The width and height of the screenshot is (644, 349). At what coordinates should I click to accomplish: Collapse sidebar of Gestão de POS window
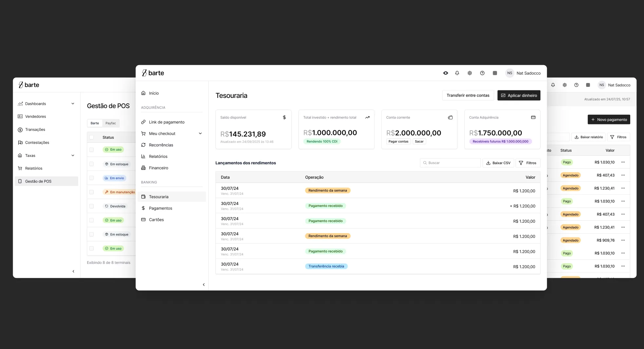73,271
